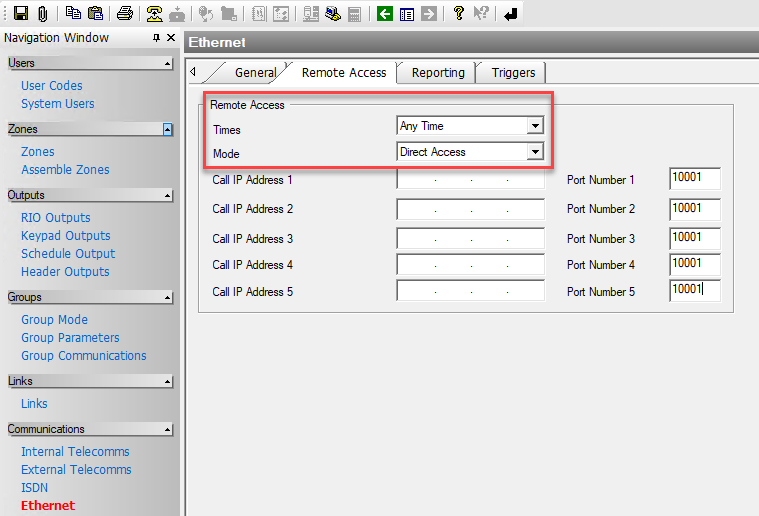Open the Mode dropdown

pyautogui.click(x=535, y=152)
